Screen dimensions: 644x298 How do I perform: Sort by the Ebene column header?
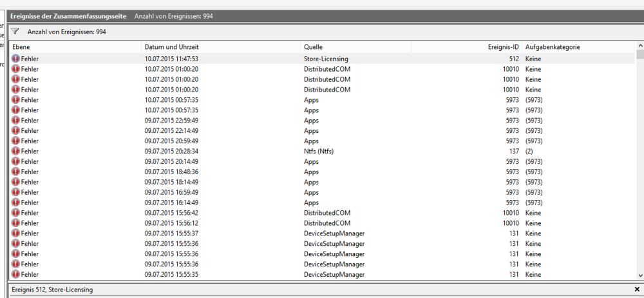(75, 47)
